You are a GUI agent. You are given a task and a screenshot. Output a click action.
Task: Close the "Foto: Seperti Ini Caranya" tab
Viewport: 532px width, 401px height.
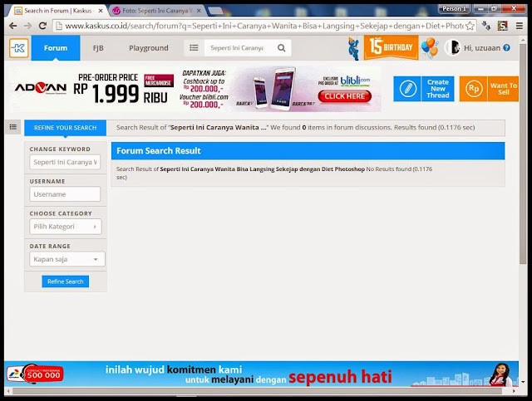click(199, 11)
